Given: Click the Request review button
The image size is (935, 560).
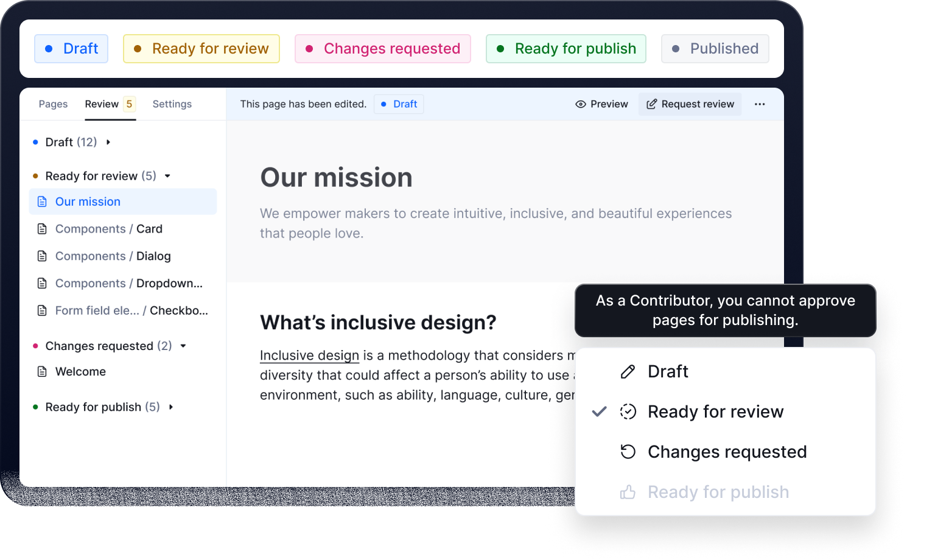Looking at the screenshot, I should [690, 104].
